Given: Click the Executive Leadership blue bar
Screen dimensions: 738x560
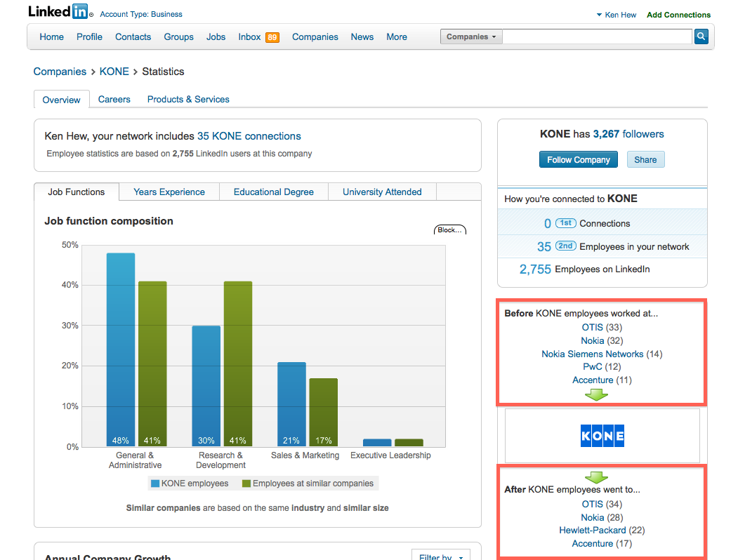Looking at the screenshot, I should (377, 442).
